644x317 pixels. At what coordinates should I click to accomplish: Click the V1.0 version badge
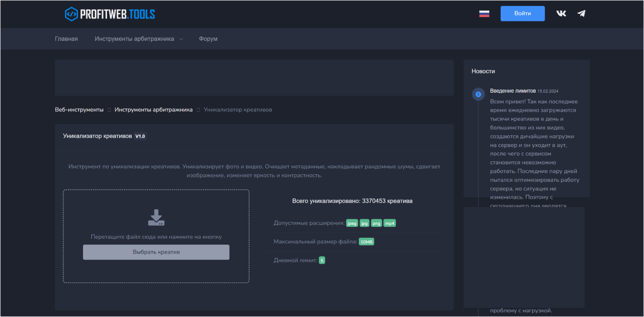coord(140,136)
